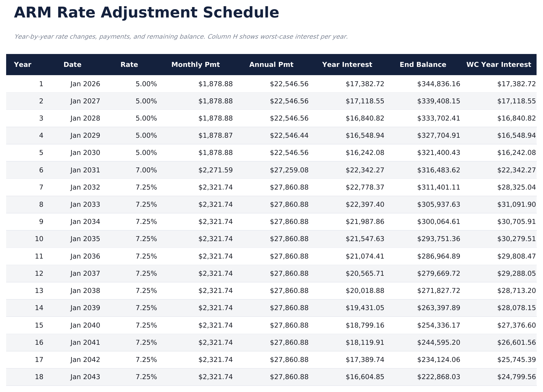
Task: Click the Year Interest column header
Action: [347, 65]
